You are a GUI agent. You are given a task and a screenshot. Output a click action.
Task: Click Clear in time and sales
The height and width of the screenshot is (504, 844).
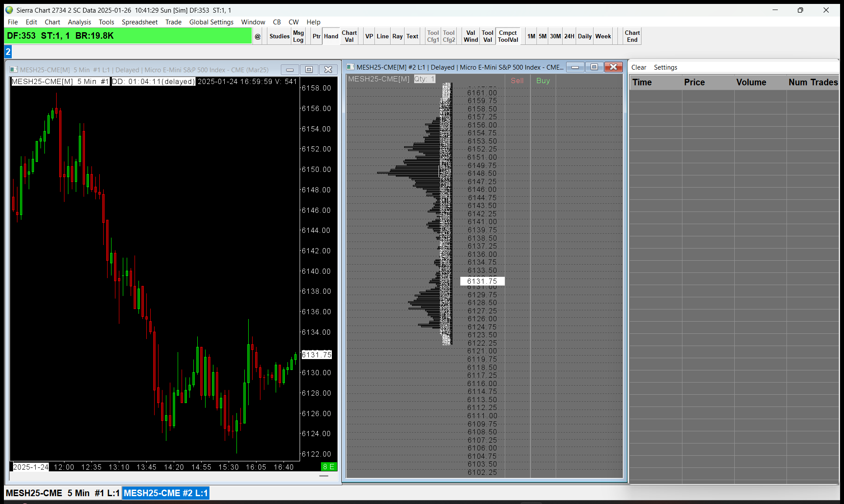(638, 67)
